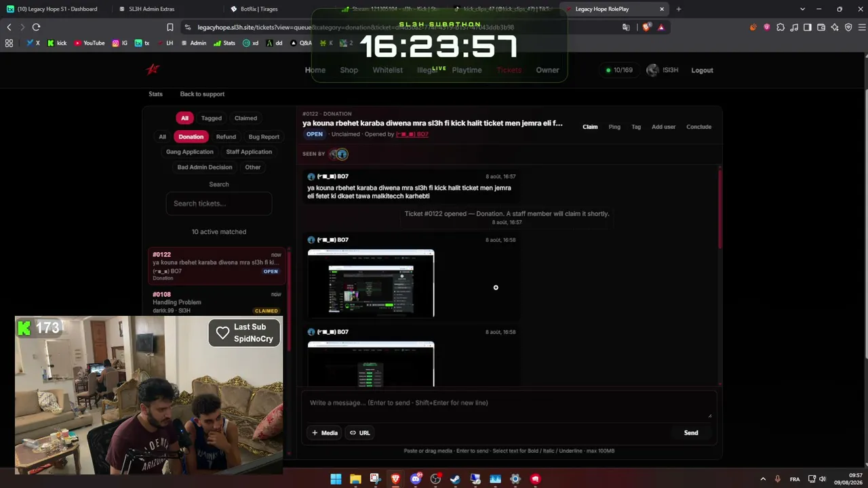Open the apps grid icon in bookmarks bar
Image resolution: width=868 pixels, height=488 pixels.
click(x=9, y=43)
